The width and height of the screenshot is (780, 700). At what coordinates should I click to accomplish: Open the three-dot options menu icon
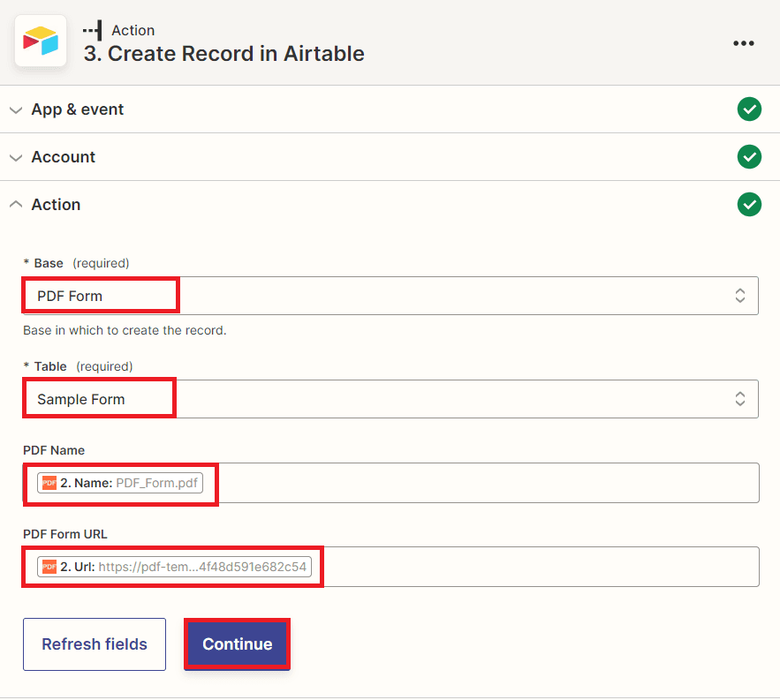click(743, 42)
